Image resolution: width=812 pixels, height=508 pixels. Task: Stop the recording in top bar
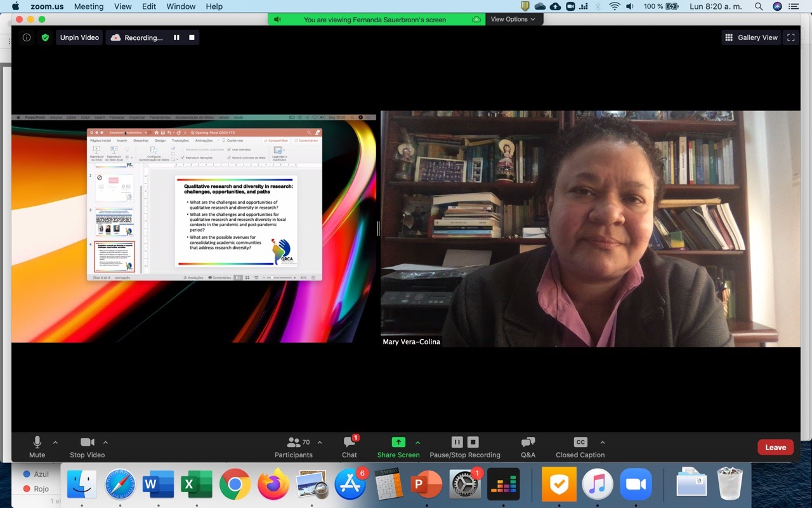192,37
